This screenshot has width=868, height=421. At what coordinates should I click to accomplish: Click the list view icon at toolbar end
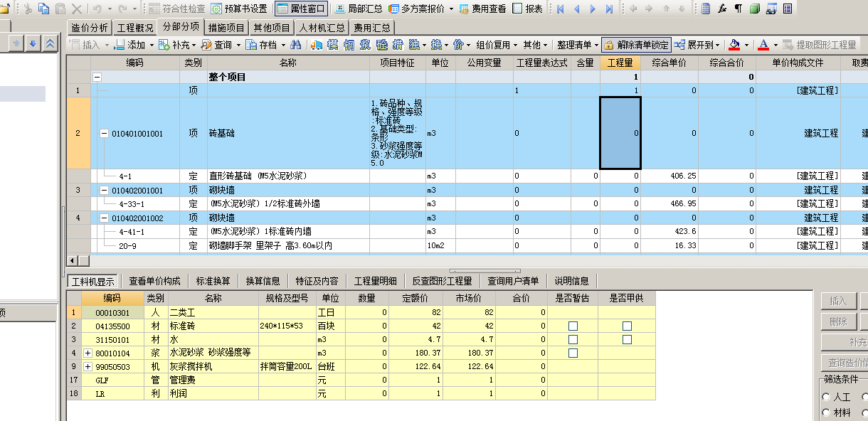[x=787, y=9]
